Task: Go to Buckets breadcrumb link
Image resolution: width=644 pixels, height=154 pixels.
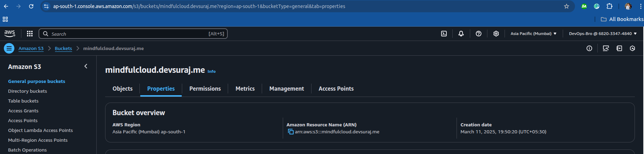Action: pyautogui.click(x=63, y=48)
